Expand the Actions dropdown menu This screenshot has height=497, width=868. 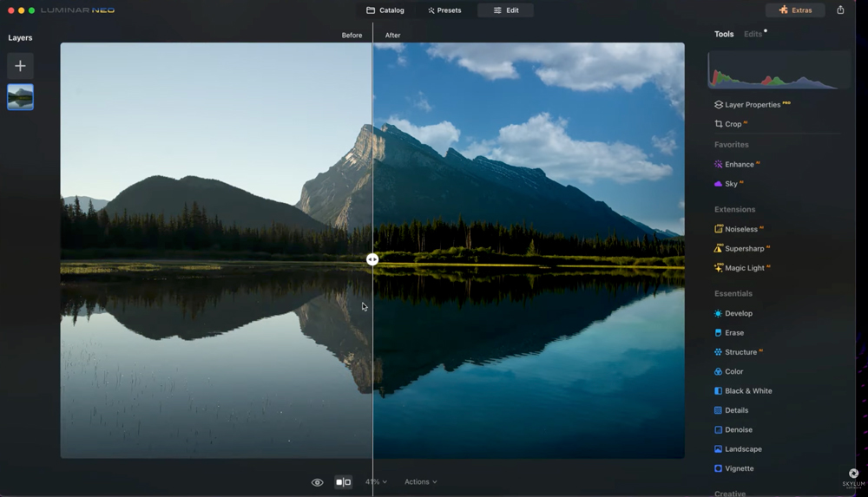click(x=420, y=482)
